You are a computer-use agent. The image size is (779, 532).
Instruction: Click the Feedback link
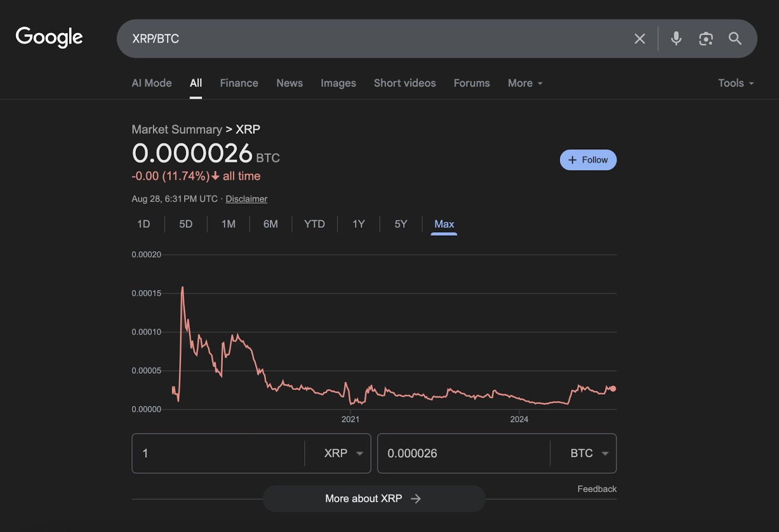pos(597,489)
